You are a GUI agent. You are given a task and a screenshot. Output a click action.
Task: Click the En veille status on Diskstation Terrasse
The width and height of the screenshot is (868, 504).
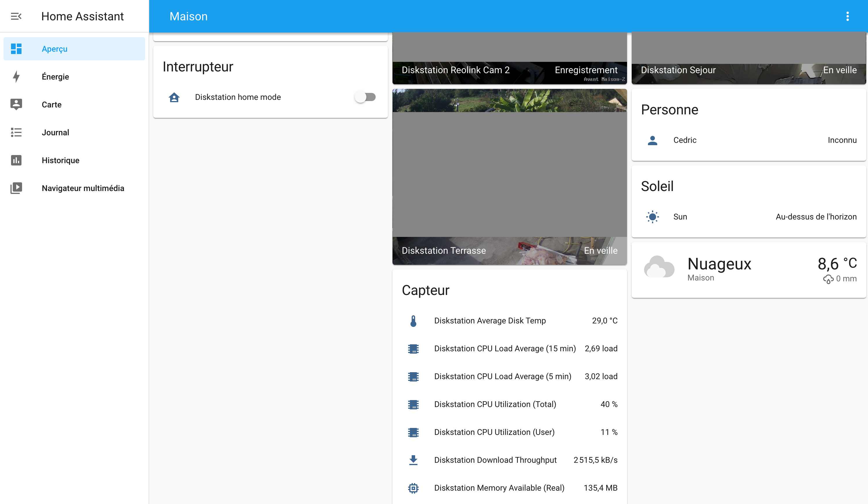click(601, 251)
